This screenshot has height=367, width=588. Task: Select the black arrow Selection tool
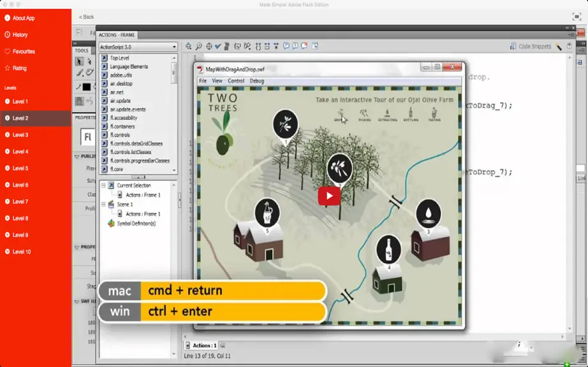79,61
